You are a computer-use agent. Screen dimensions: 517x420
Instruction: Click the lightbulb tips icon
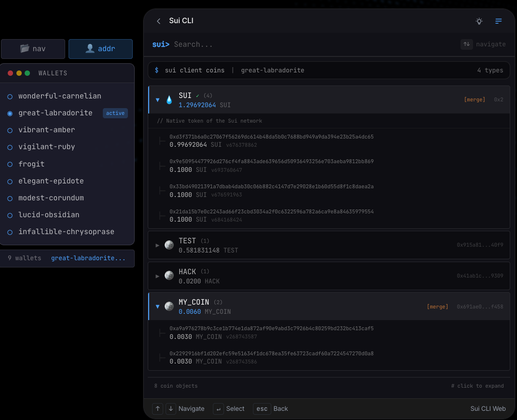point(479,21)
